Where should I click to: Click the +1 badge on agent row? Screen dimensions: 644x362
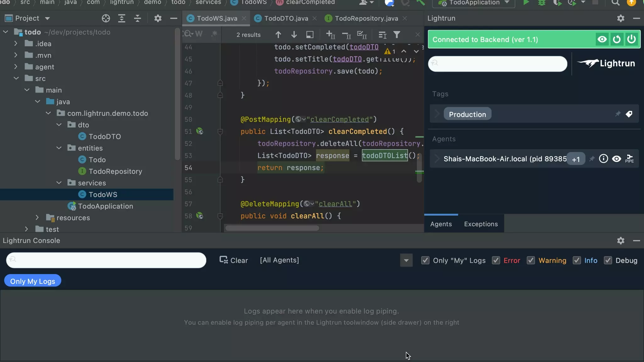[576, 159]
